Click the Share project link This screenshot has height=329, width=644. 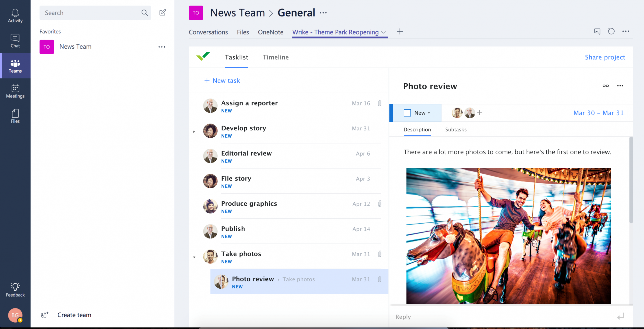pos(605,57)
